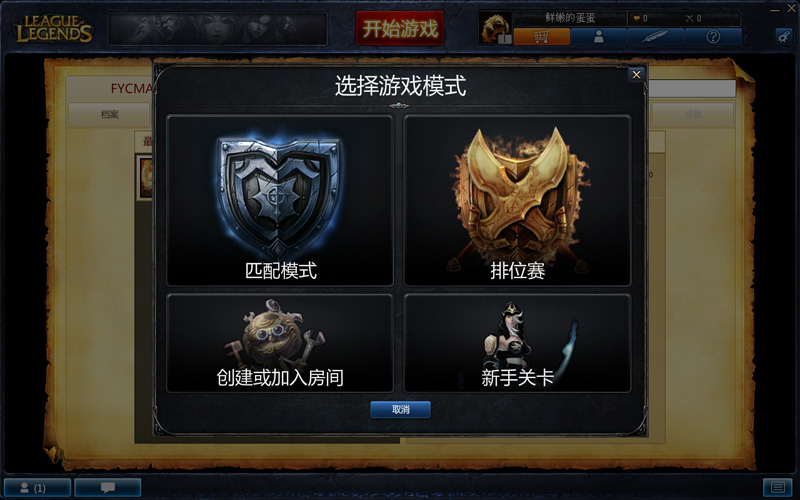Click the 取消 cancel button
Image resolution: width=800 pixels, height=500 pixels.
tap(401, 409)
